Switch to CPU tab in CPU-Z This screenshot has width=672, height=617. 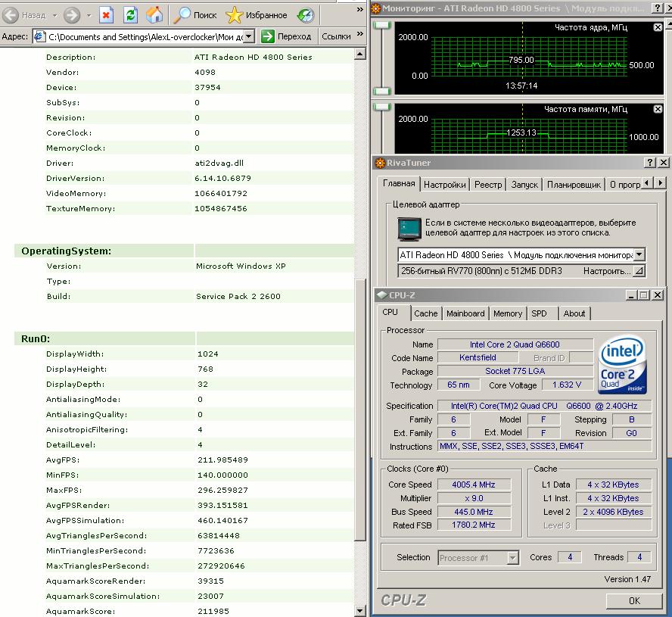pos(390,312)
